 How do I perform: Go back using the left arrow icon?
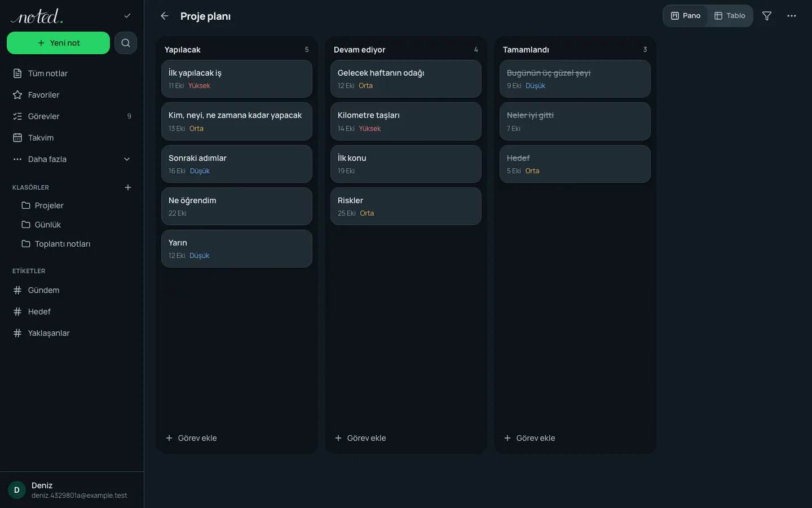(164, 16)
